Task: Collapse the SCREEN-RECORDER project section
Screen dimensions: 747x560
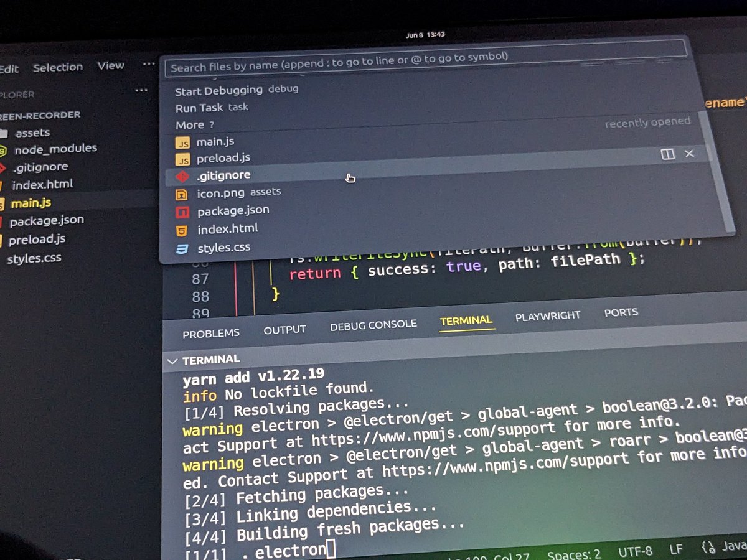Action: tap(40, 115)
